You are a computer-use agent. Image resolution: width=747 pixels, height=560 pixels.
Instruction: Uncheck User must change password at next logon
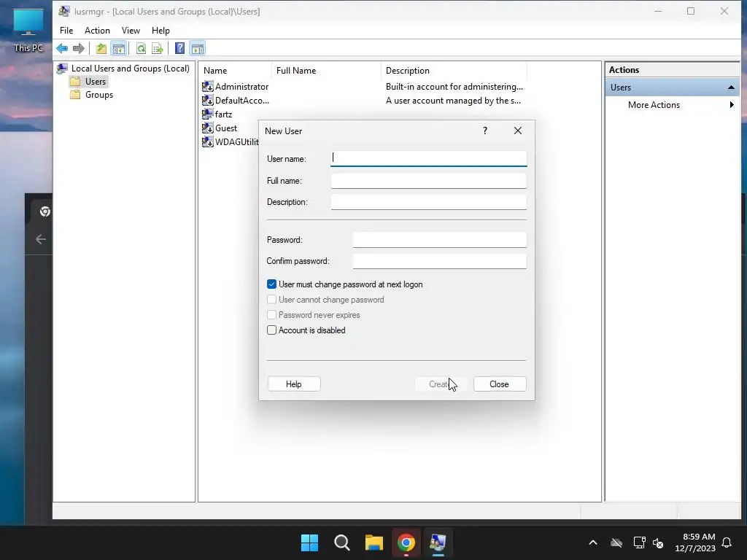pos(271,284)
